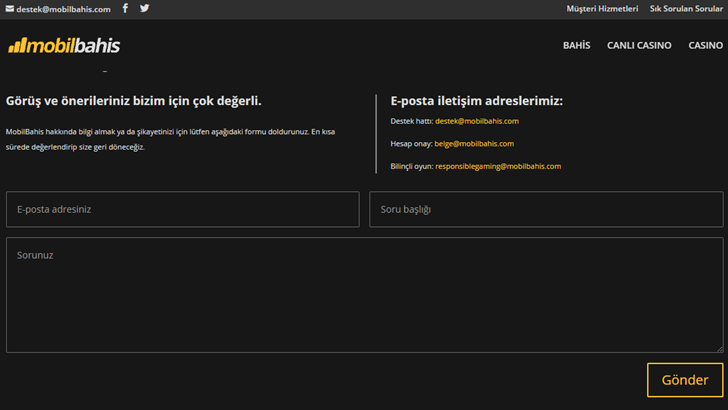Click the belge@mobilbahis.com link
728x410 pixels.
click(474, 144)
